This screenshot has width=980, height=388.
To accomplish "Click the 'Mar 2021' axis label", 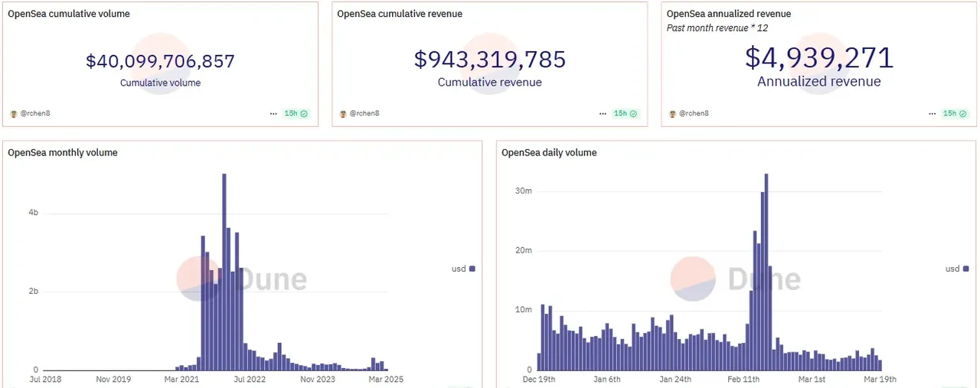I will pos(181,379).
